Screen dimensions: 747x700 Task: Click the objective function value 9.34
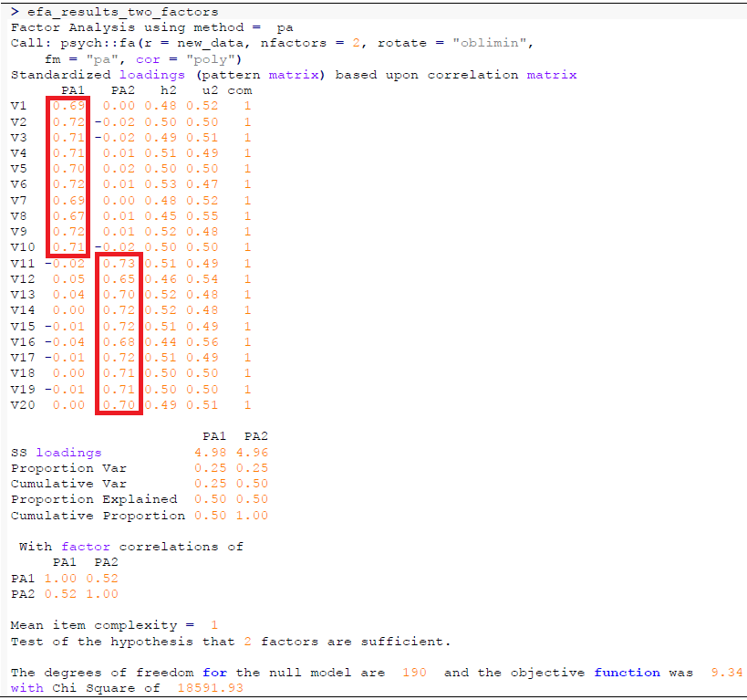tap(727, 673)
